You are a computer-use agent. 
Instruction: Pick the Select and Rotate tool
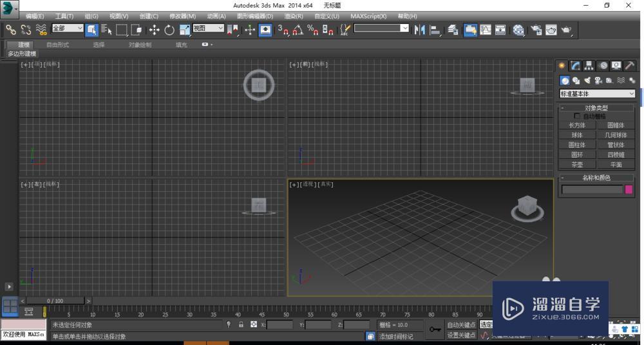[x=169, y=30]
